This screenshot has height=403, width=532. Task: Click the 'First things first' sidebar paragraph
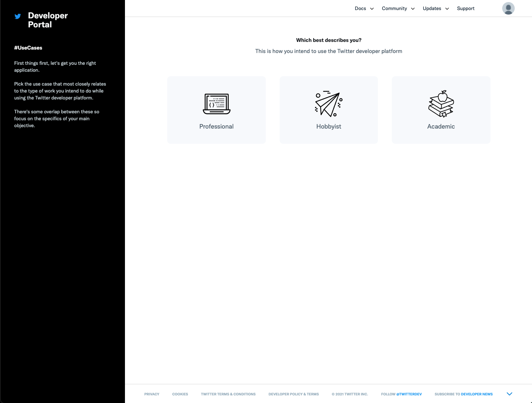click(55, 67)
